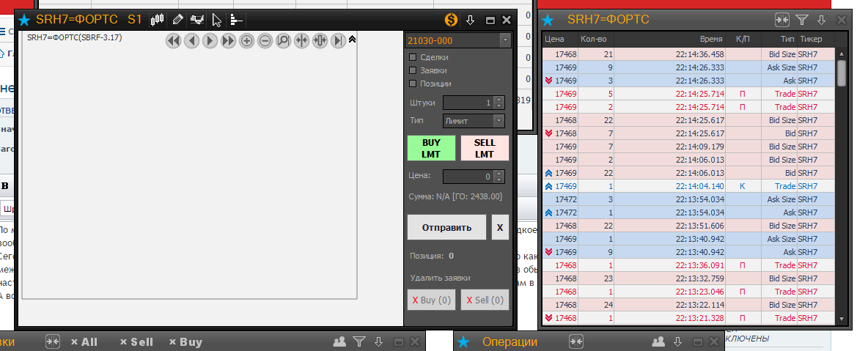Click the Цена price input field
The height and width of the screenshot is (351, 868).
click(x=468, y=176)
